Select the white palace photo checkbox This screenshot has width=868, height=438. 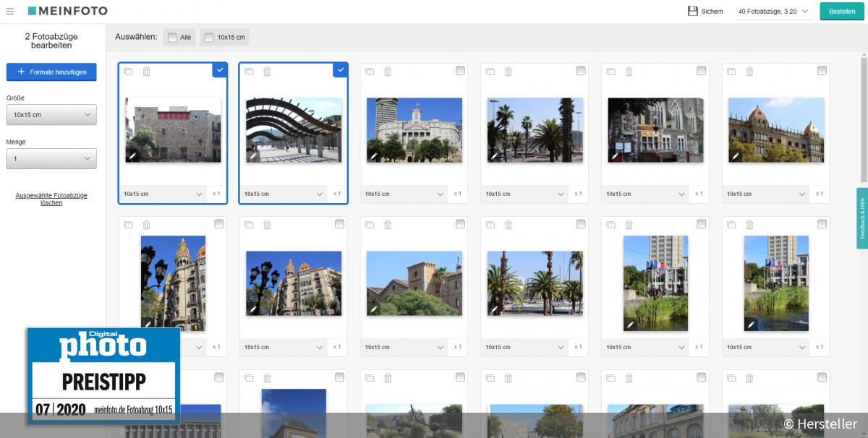460,71
